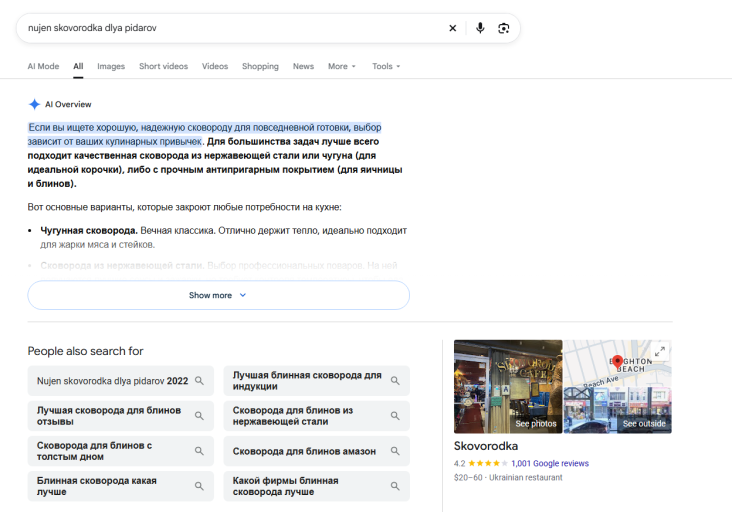This screenshot has width=732, height=512.
Task: Open the Tools dropdown
Action: pyautogui.click(x=386, y=66)
